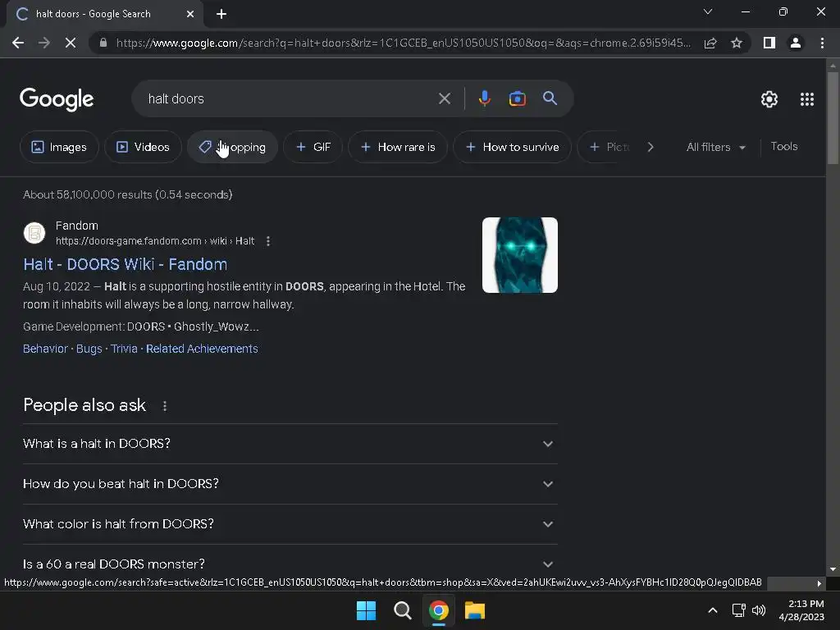Screen dimensions: 840x630
Task: Add the GIF filter chip
Action: pos(313,147)
